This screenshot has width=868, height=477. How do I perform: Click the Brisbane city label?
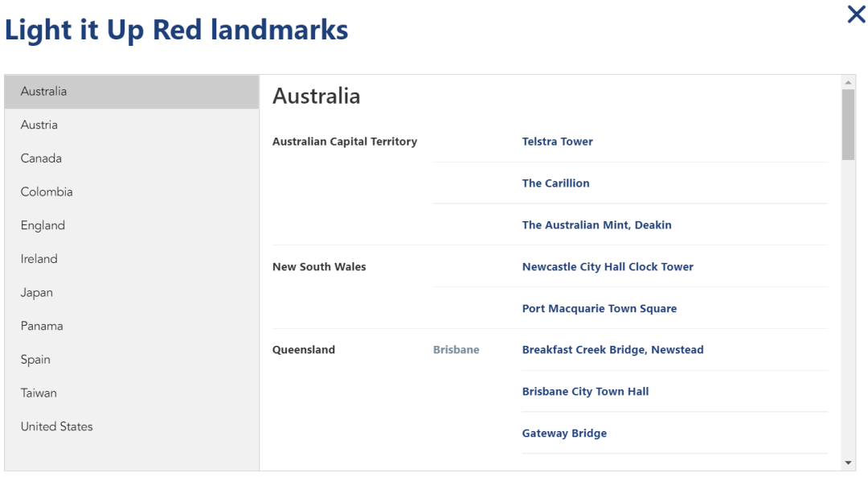(x=457, y=350)
